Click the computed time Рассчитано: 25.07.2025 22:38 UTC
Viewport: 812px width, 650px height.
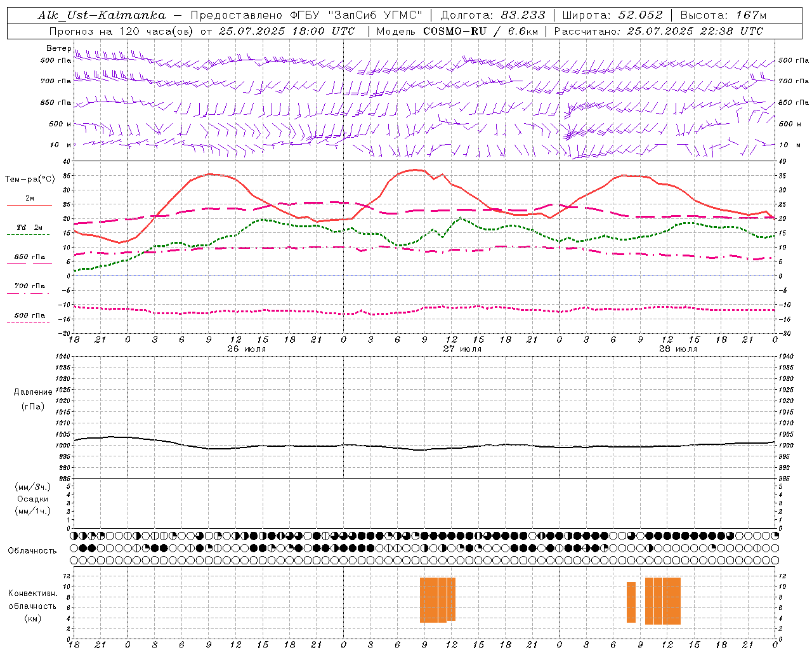pos(658,31)
